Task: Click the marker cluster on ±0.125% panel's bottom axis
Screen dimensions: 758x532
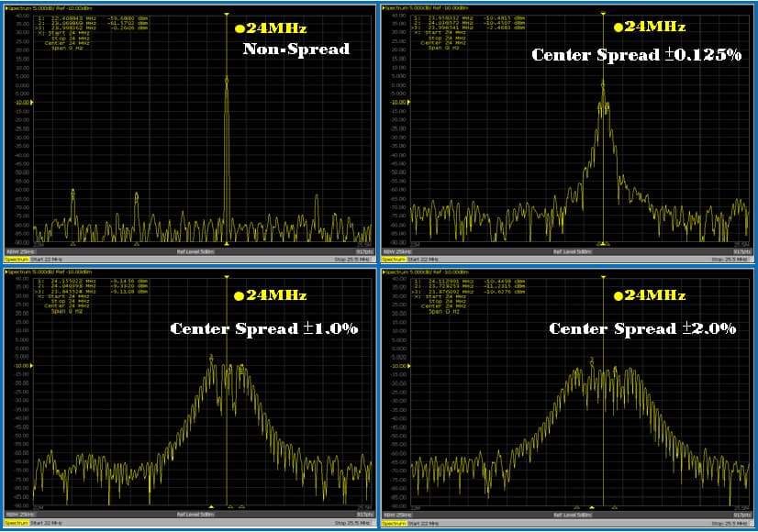Action: 603,244
